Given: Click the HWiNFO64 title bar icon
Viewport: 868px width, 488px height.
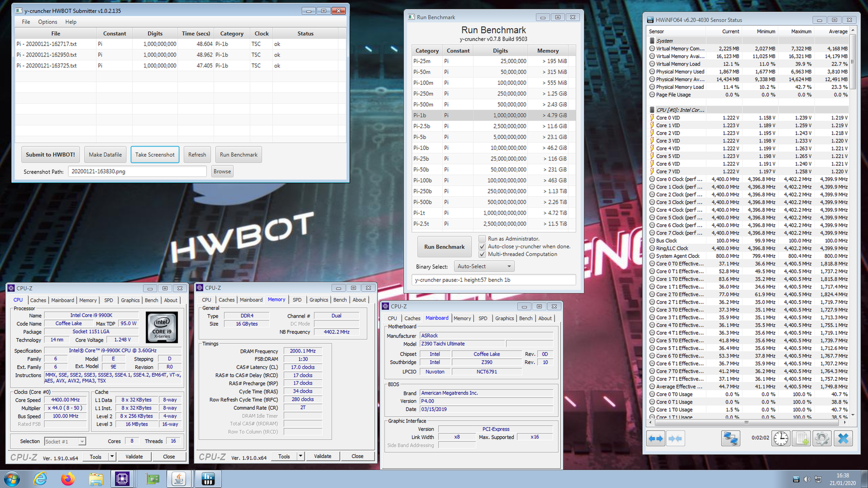Looking at the screenshot, I should pyautogui.click(x=650, y=20).
